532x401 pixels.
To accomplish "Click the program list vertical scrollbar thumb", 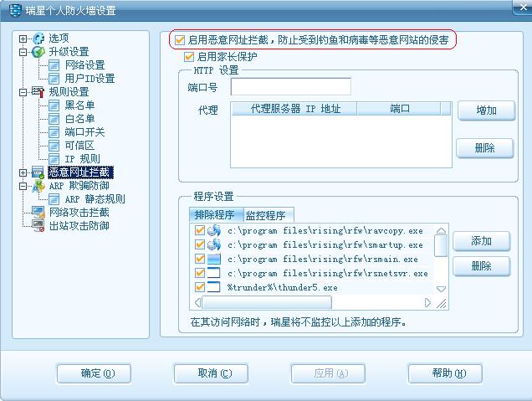I will pos(441,246).
